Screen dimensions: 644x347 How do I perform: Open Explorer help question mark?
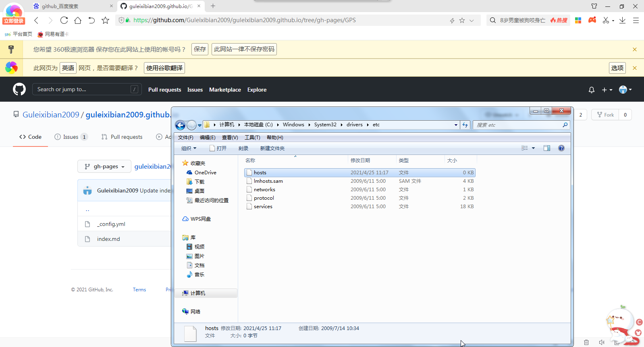coord(561,148)
